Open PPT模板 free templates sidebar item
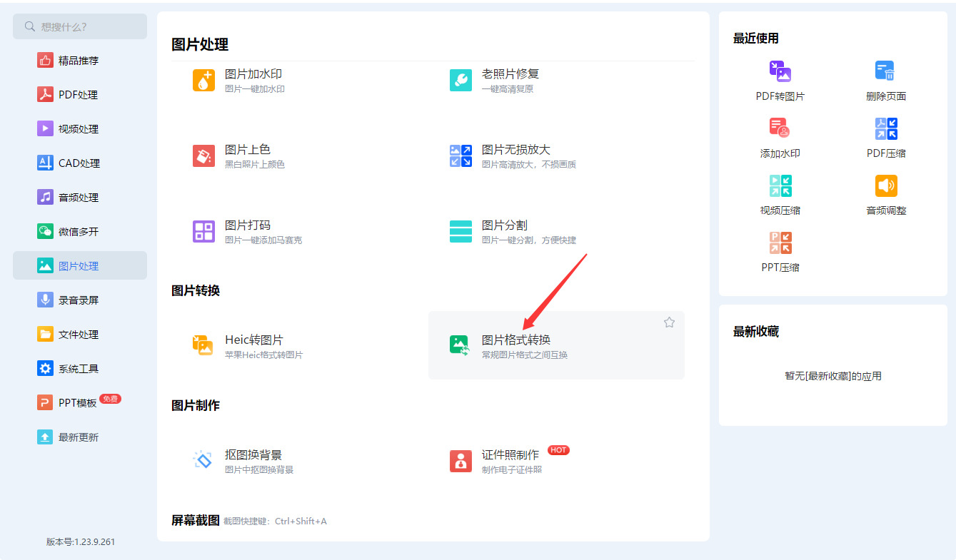 80,403
